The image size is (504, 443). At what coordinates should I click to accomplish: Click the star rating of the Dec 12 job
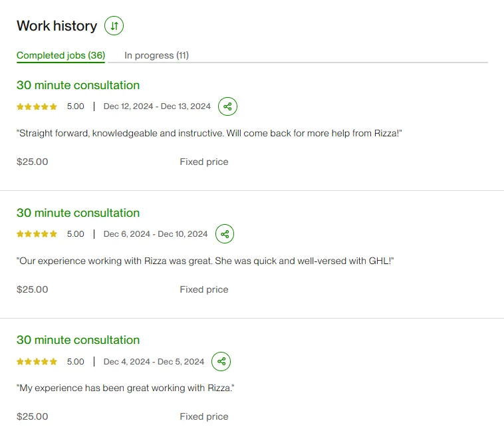point(37,106)
